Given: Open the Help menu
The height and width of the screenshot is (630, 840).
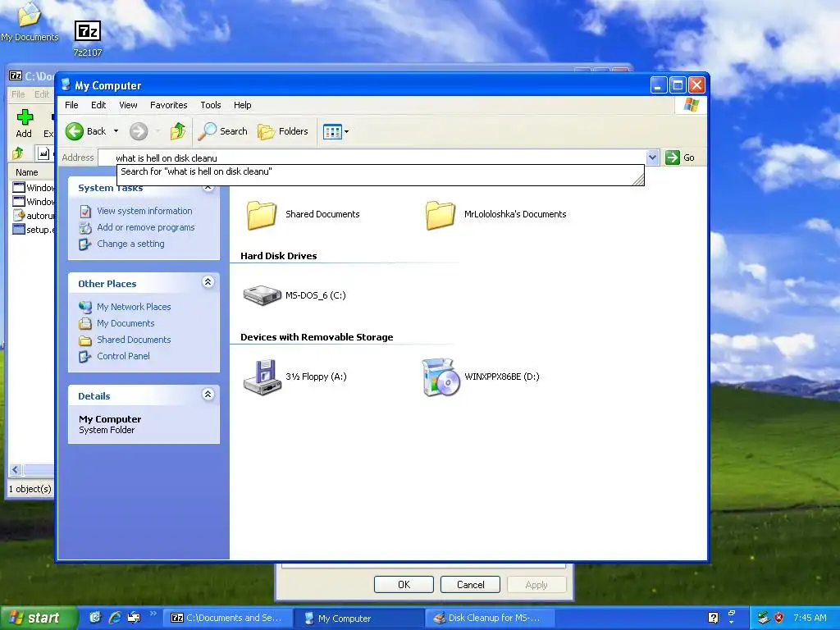Looking at the screenshot, I should [x=242, y=105].
